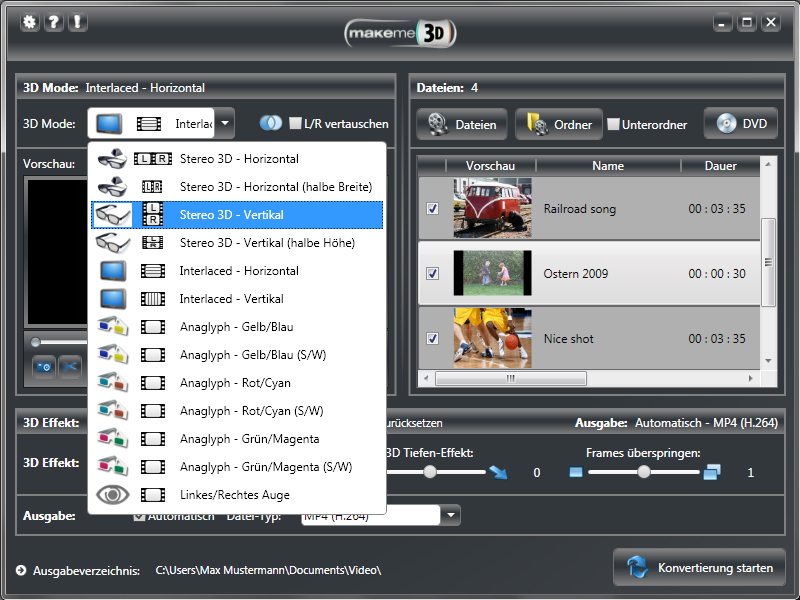Click the exclamation info icon
The height and width of the screenshot is (600, 800).
point(77,22)
